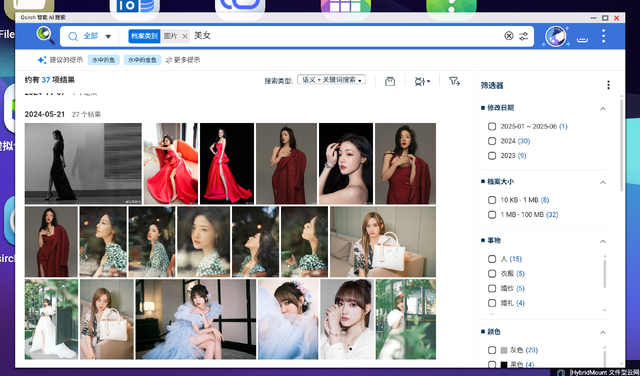Clear the search field with X icon
640x376 pixels.
tap(509, 36)
